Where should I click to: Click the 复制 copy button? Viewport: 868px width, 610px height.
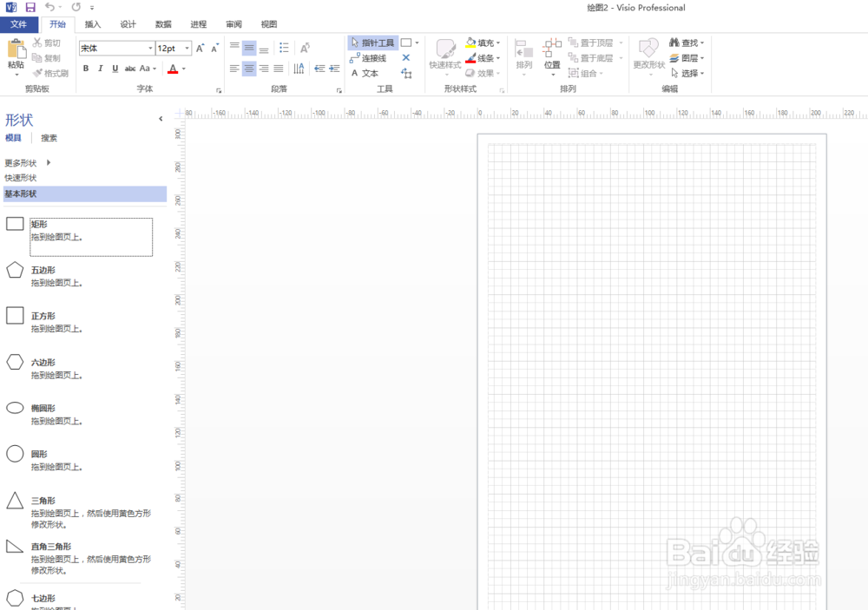47,57
